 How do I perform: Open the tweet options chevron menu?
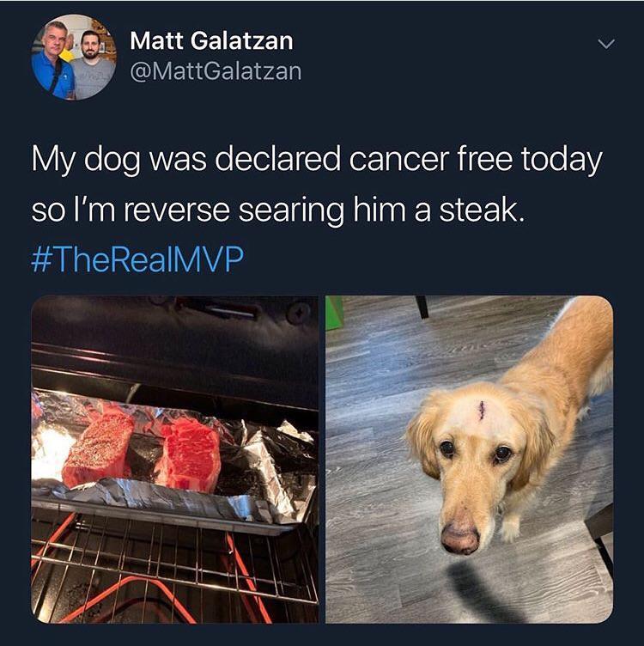point(606,44)
